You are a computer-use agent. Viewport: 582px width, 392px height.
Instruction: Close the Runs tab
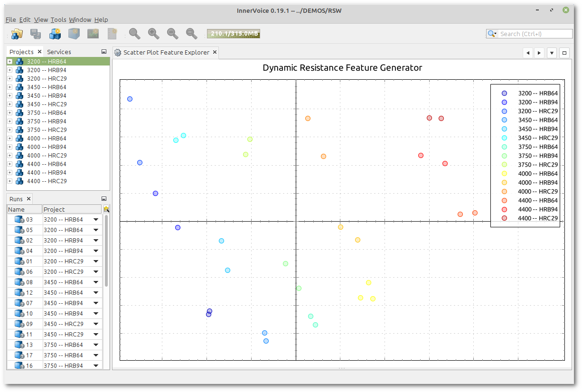28,199
